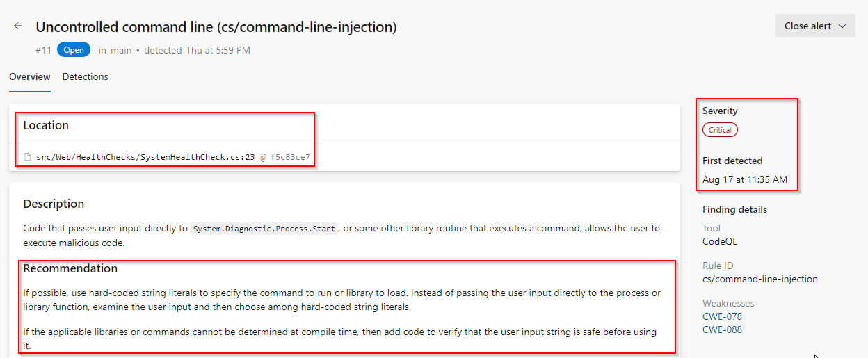Click the Open status badge
The height and width of the screenshot is (358, 868).
click(x=74, y=50)
